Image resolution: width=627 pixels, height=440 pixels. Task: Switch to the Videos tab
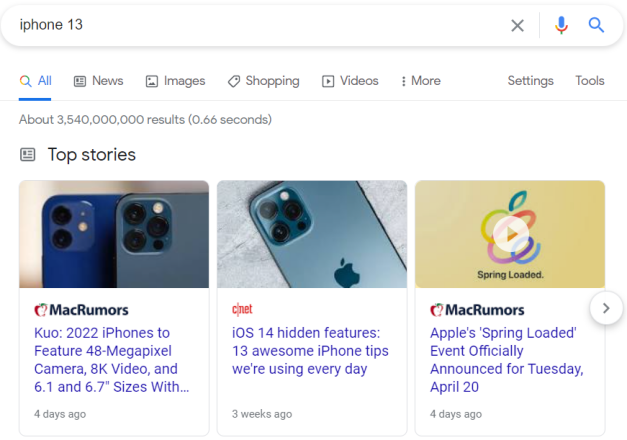tap(350, 81)
